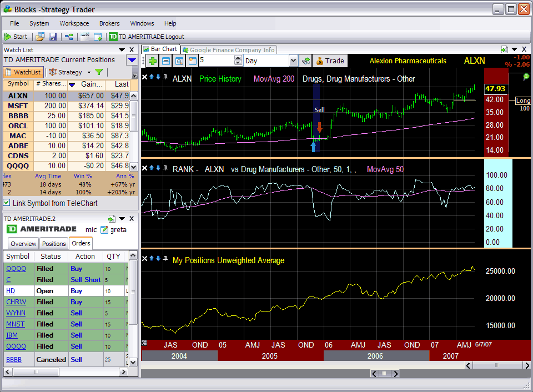
Task: Toggle Link Symbol from TeleChart checkbox
Action: click(x=6, y=203)
